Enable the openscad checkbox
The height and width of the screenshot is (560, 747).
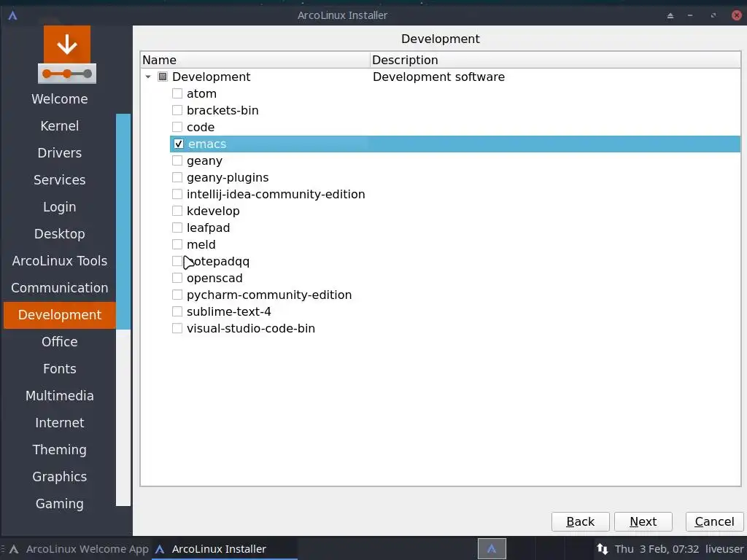[177, 278]
